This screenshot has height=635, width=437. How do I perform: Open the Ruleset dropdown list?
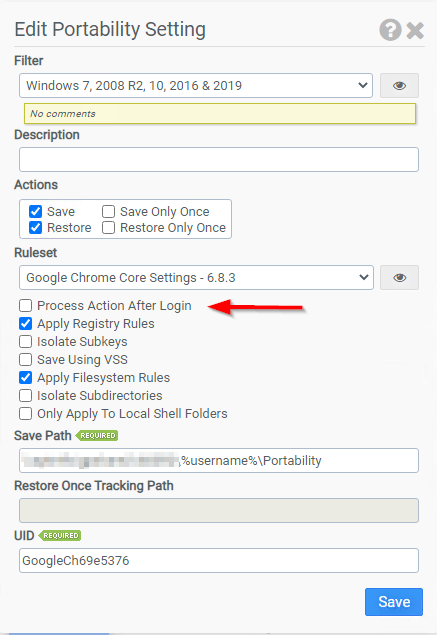pyautogui.click(x=196, y=277)
